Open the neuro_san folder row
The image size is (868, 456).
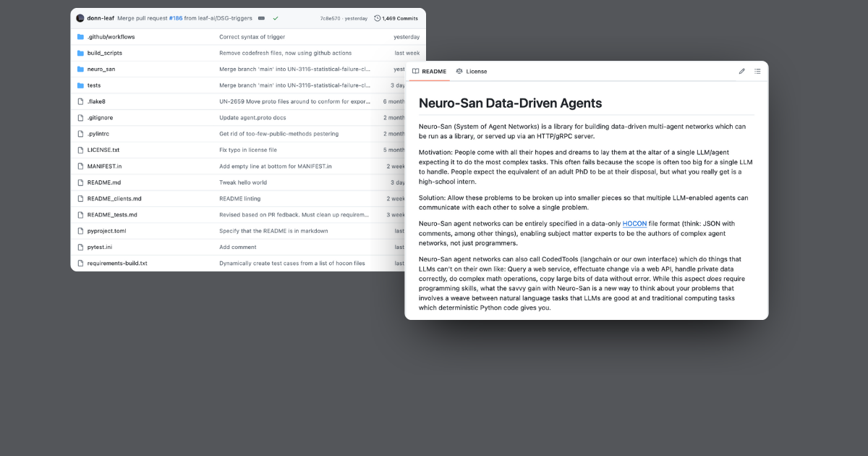point(101,69)
